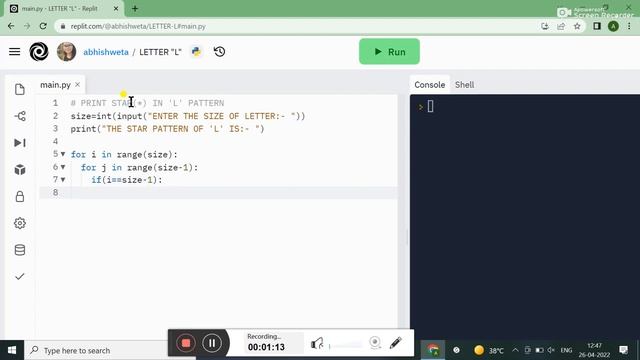Place cursor on empty line 8
Image resolution: width=640 pixels, height=360 pixels.
coord(218,193)
